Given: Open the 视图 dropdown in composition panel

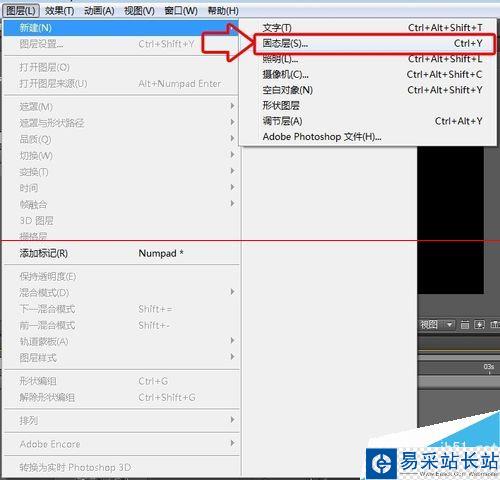Looking at the screenshot, I should click(436, 324).
